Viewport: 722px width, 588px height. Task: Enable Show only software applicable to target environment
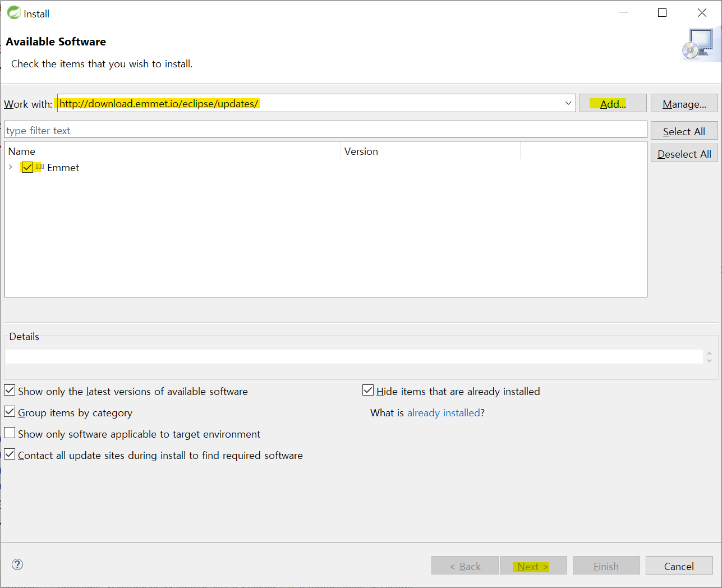(10, 433)
